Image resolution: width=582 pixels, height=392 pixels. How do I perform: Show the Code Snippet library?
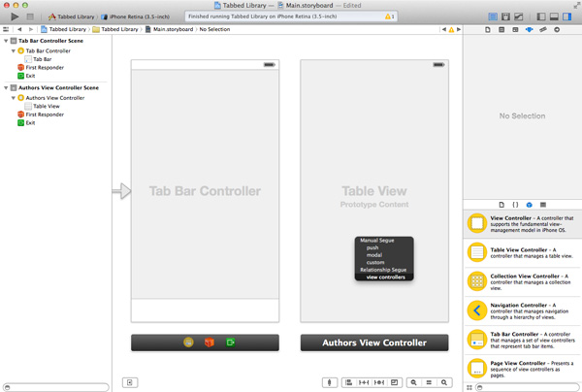tap(515, 205)
